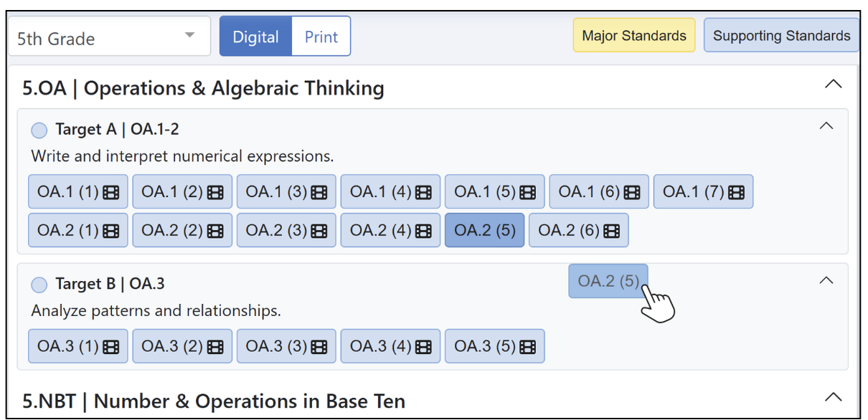
Task: Click the film icon on OA.3 (5)
Action: tap(528, 347)
